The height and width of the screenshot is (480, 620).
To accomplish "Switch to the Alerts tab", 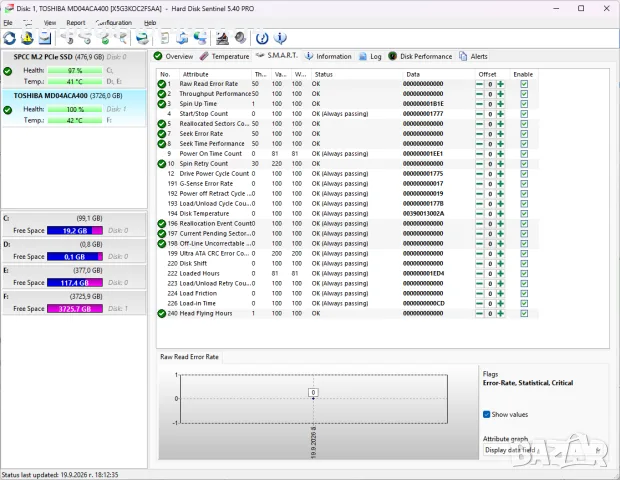I will (473, 57).
